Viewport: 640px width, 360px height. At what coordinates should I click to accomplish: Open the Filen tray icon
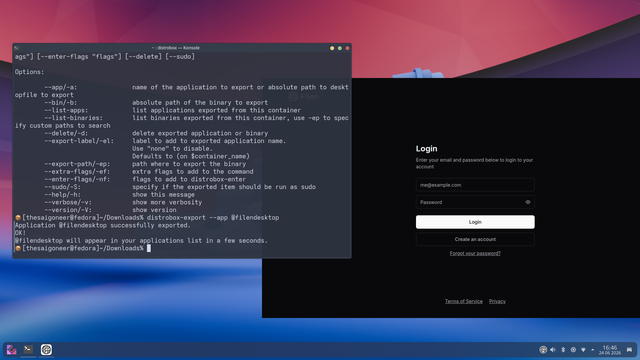pos(543,350)
